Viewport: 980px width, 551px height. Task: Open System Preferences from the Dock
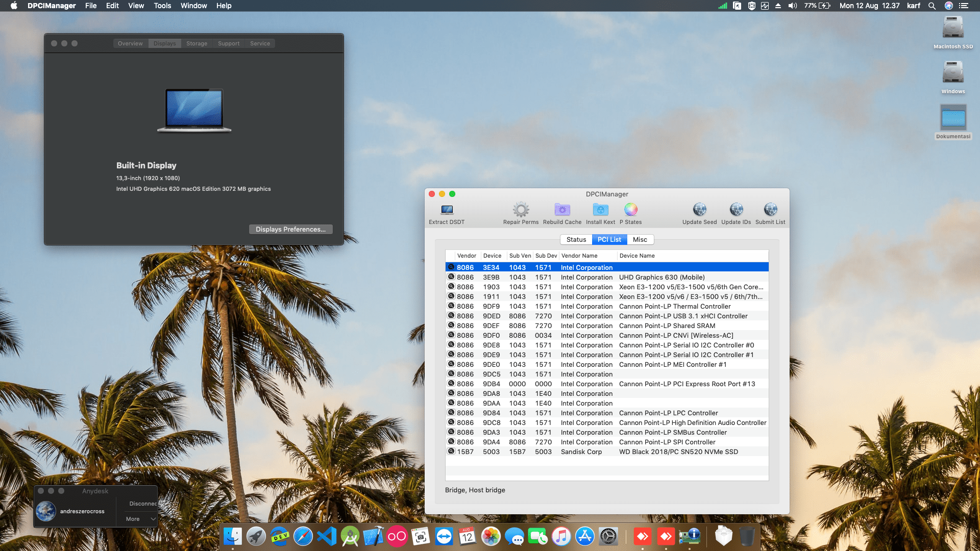click(608, 536)
